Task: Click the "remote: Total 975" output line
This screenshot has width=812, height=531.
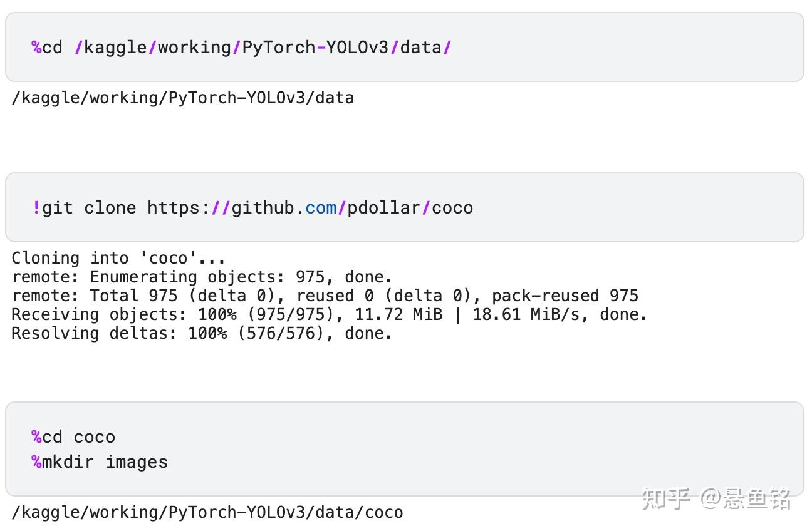Action: (325, 296)
